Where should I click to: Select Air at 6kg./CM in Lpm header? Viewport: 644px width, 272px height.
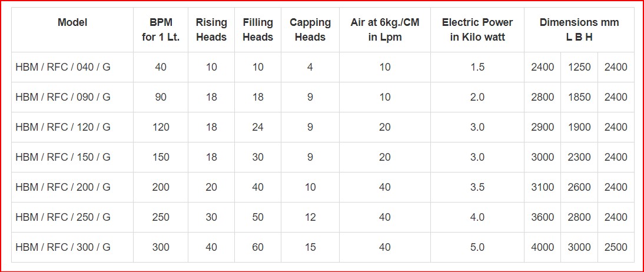point(385,29)
